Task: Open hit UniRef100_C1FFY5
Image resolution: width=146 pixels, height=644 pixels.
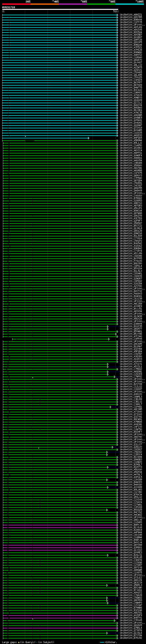Action: click(131, 22)
